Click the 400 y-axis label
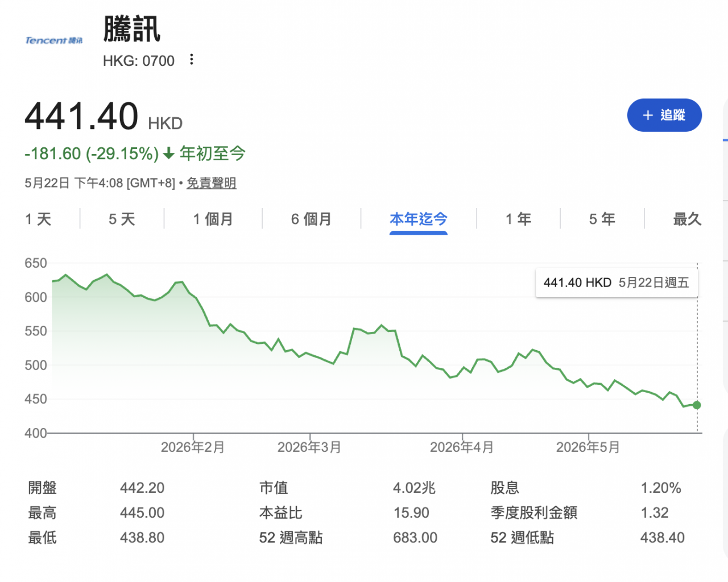 [36, 433]
